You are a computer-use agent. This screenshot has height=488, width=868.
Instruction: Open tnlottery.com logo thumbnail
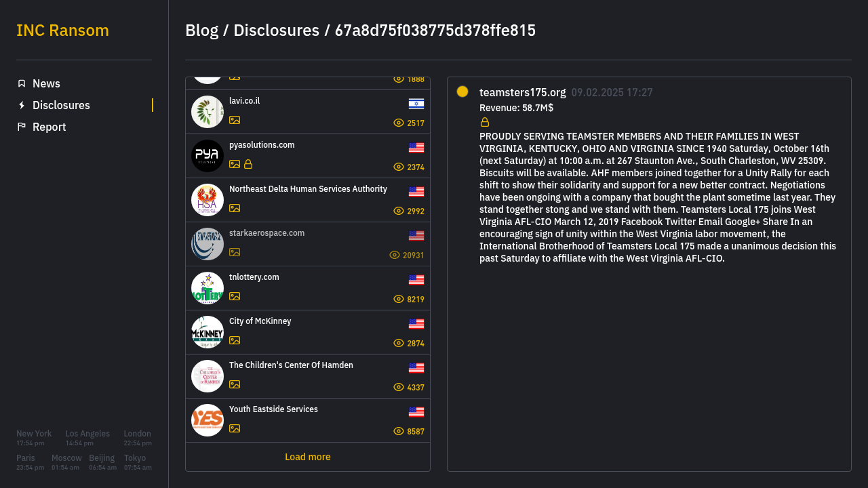[x=208, y=288]
